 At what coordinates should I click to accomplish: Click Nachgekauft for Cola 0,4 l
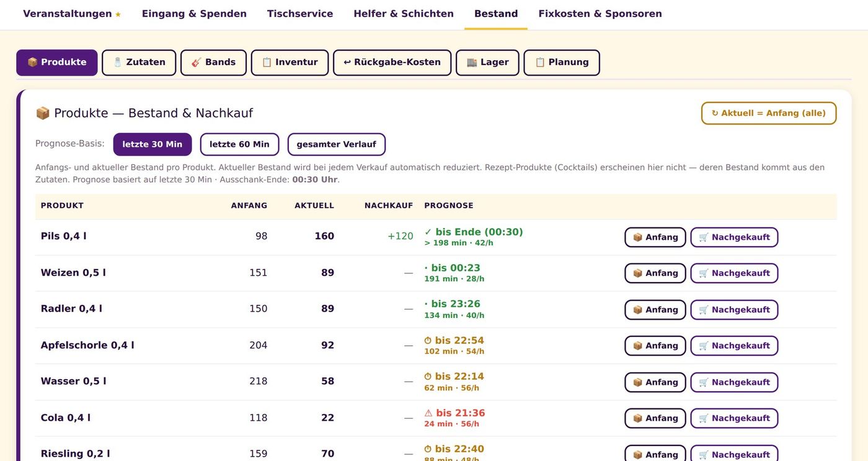pos(734,418)
